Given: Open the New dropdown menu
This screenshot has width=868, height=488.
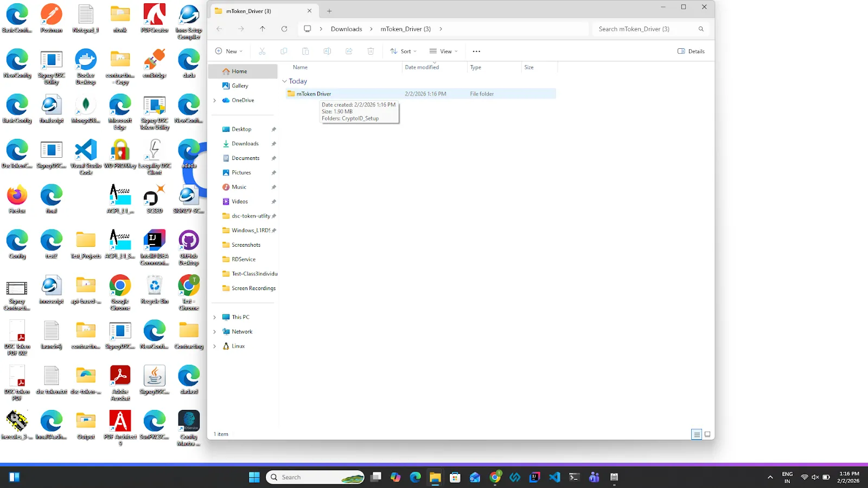Looking at the screenshot, I should 229,51.
